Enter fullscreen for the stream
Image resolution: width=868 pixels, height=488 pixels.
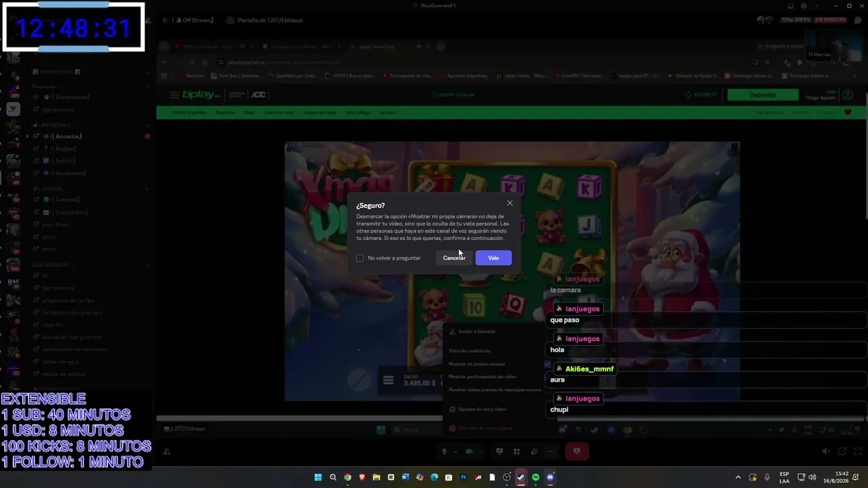[858, 451]
